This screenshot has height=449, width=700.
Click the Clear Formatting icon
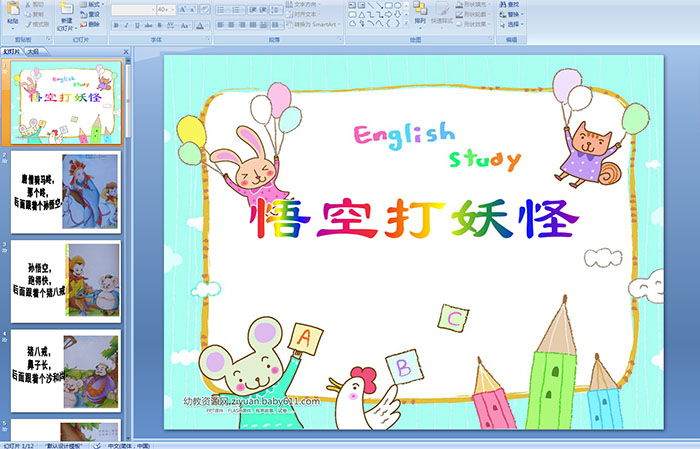(x=205, y=9)
